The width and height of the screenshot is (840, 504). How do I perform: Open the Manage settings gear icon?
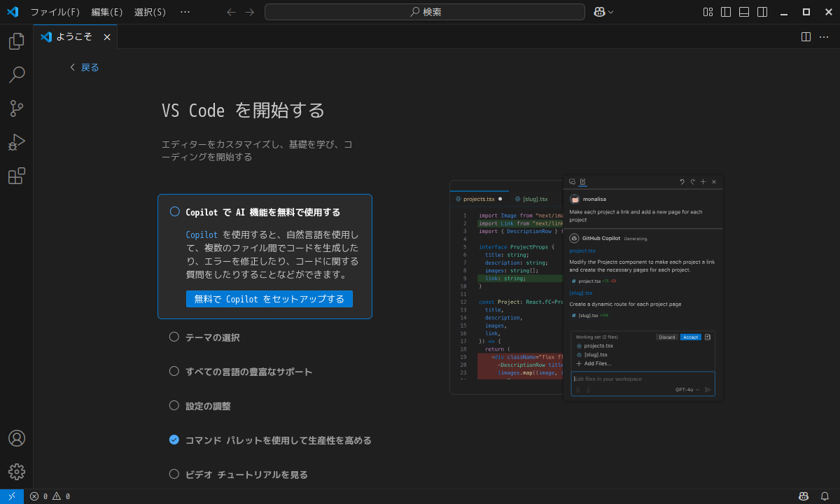click(x=16, y=471)
